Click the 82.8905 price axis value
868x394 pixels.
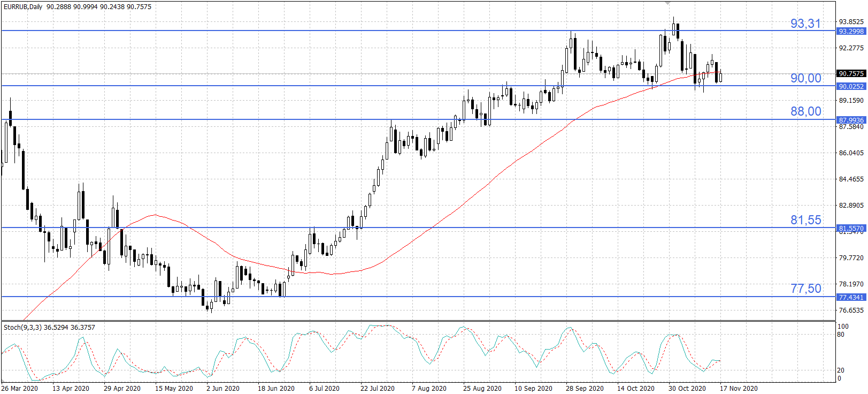tap(851, 206)
